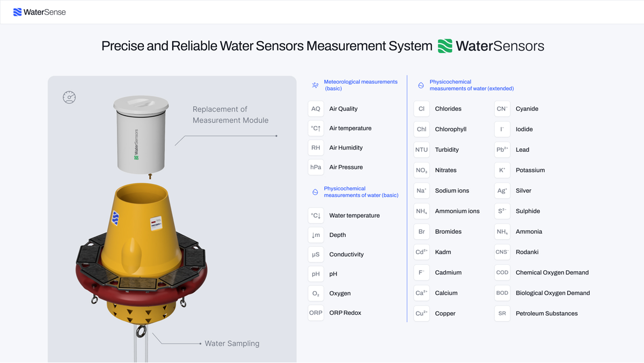This screenshot has width=644, height=363.
Task: Select the RH Air Humidity icon
Action: pos(316,147)
